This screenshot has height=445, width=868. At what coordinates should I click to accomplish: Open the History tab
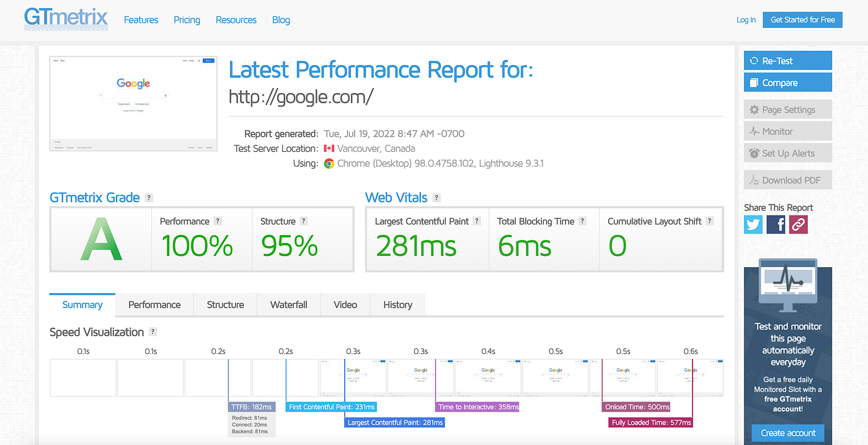coord(397,304)
